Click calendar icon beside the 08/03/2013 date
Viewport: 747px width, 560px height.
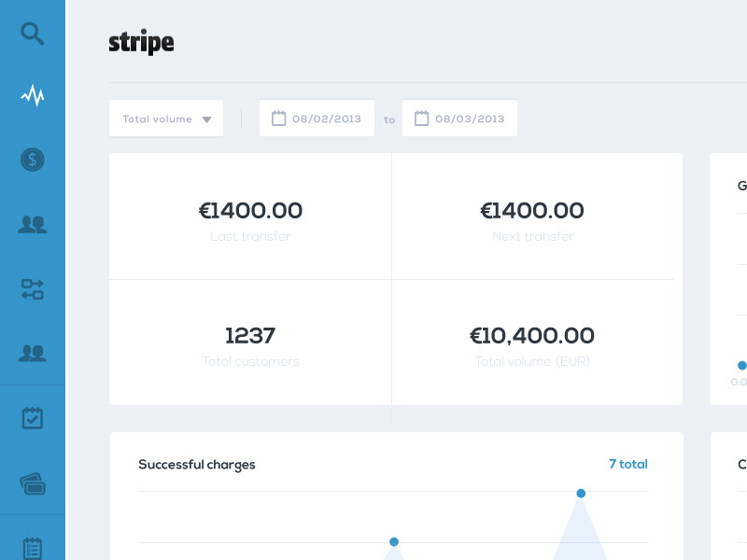(x=421, y=119)
